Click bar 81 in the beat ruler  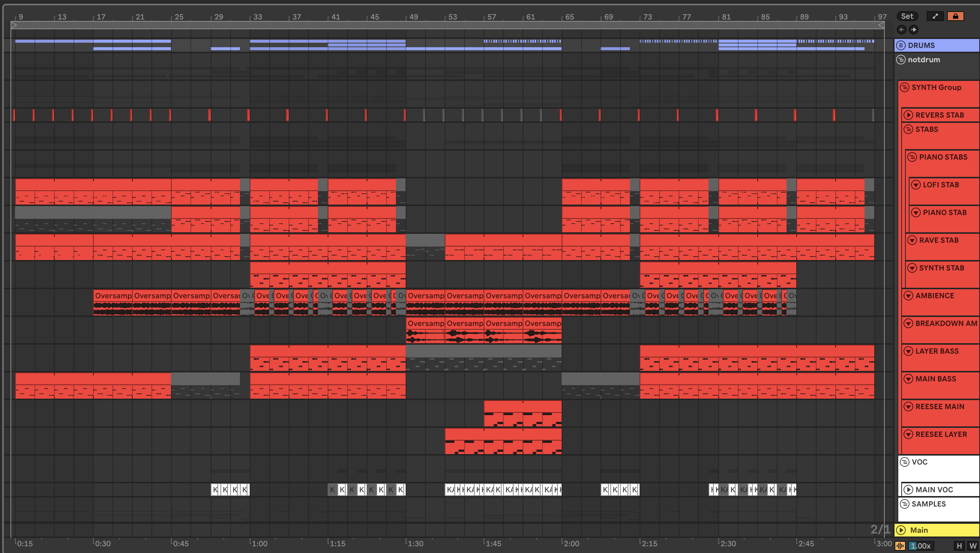point(726,17)
